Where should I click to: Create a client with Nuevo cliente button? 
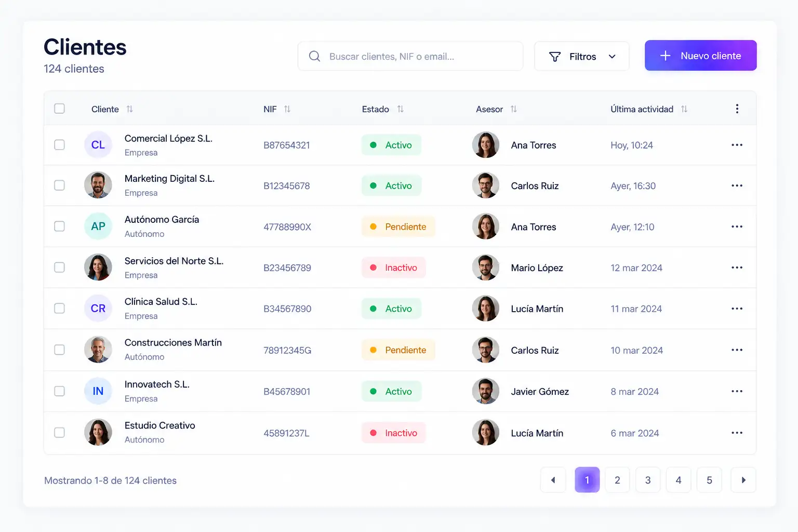click(x=701, y=56)
